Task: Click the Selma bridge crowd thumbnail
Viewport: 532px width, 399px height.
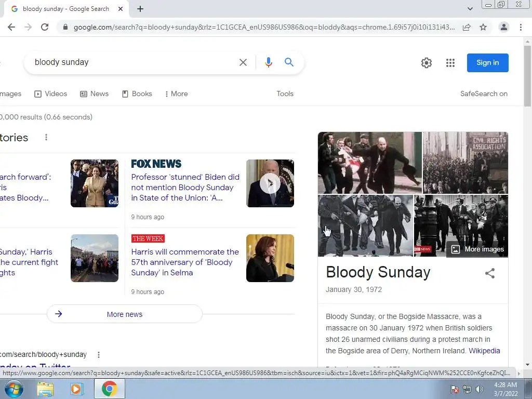Action: (x=95, y=258)
